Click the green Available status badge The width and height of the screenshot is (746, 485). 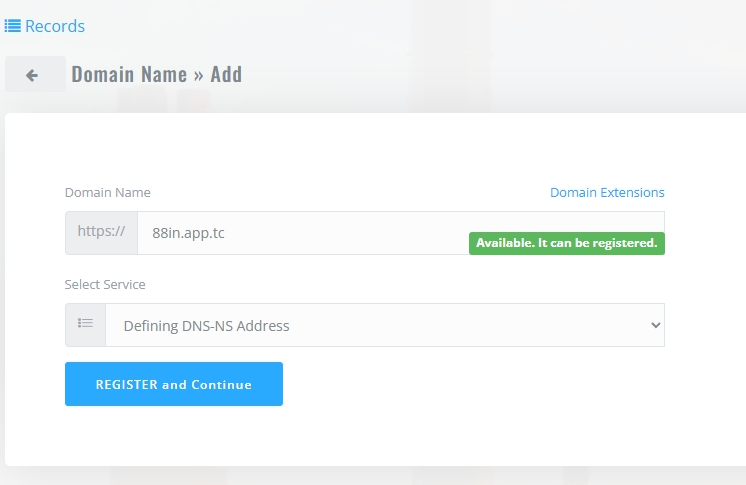pos(566,243)
